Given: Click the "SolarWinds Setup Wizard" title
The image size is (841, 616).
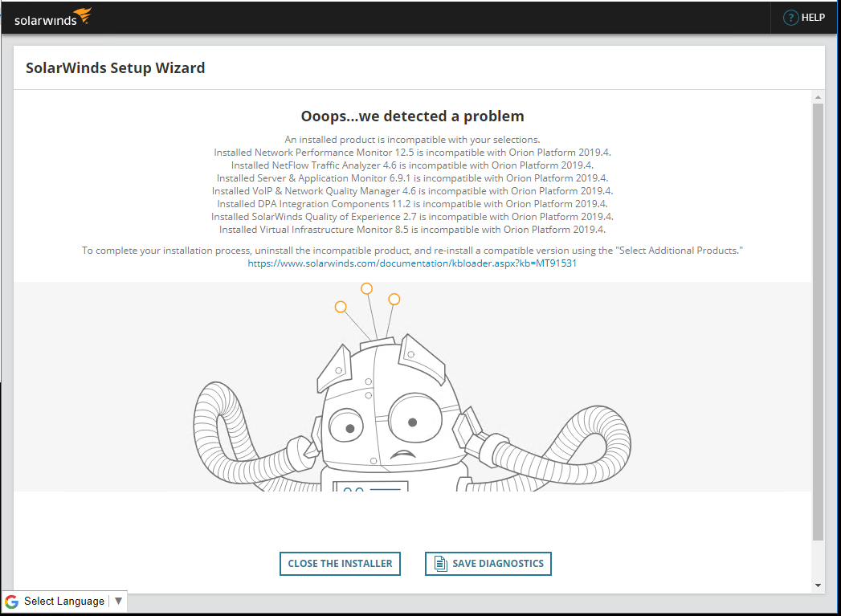Looking at the screenshot, I should click(x=116, y=68).
